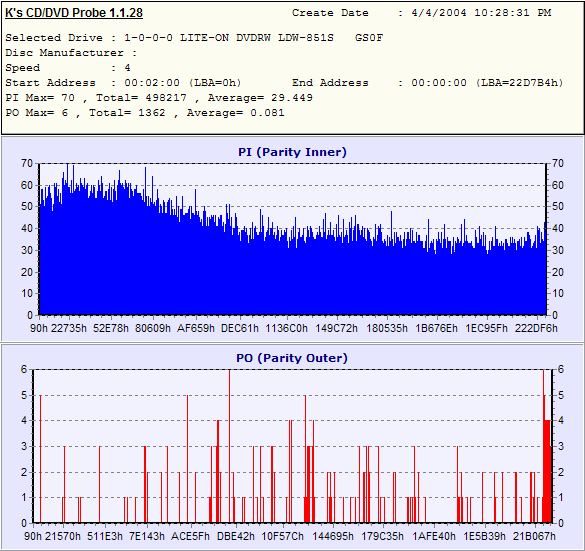Click the Speed value 4
The image size is (585, 551).
pos(128,68)
